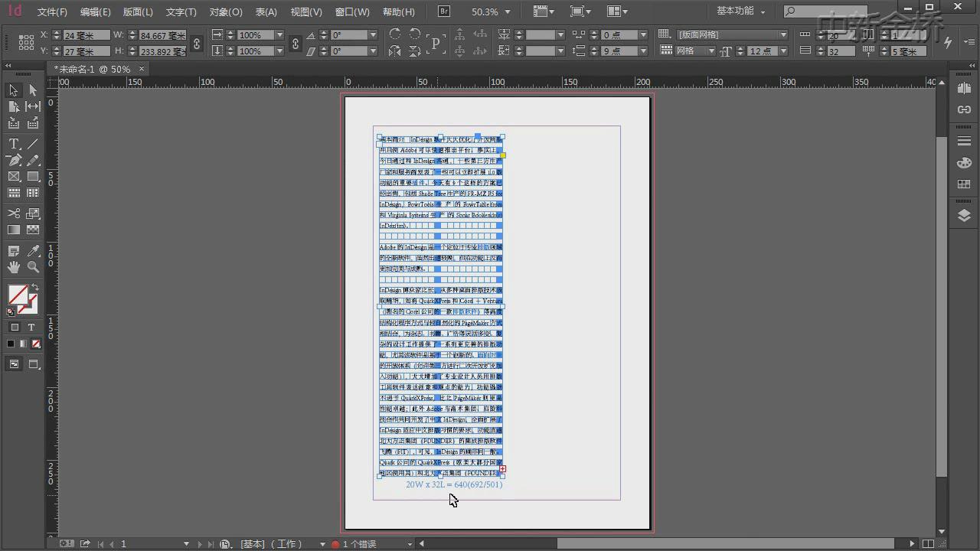Toggle formatting affects container
Screen dimensions: 980x551
point(15,327)
